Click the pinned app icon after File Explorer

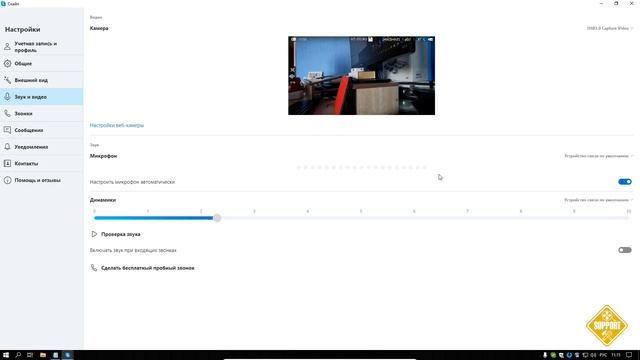pyautogui.click(x=56, y=355)
